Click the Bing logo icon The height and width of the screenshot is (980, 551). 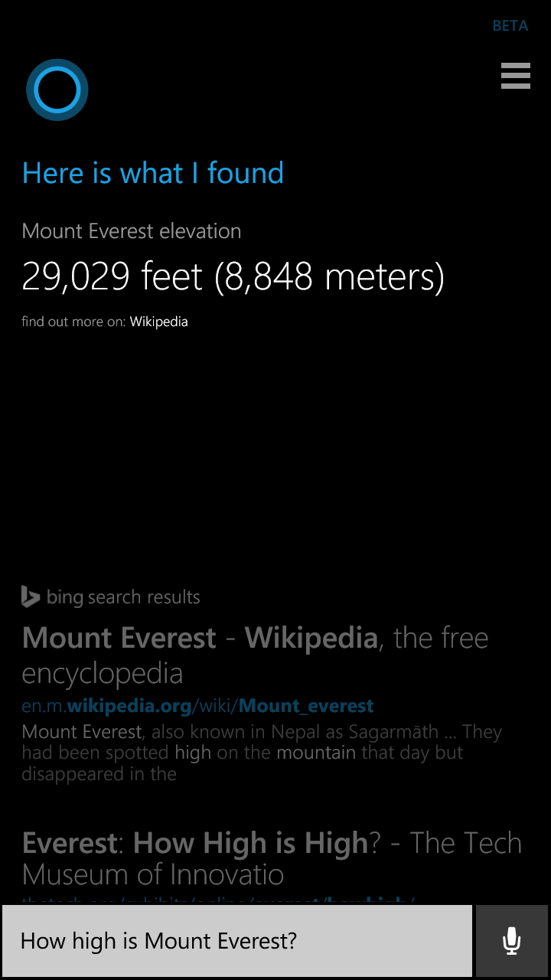[x=31, y=597]
